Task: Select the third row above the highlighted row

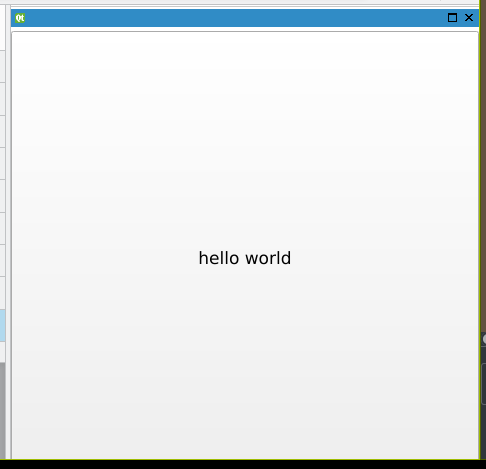Action: [2, 228]
